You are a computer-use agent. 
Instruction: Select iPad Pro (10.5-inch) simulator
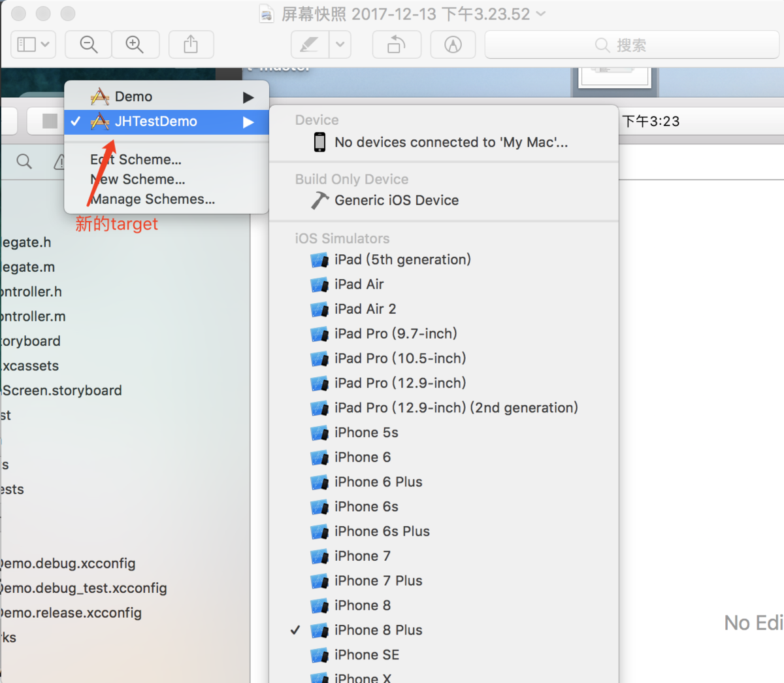pyautogui.click(x=444, y=358)
